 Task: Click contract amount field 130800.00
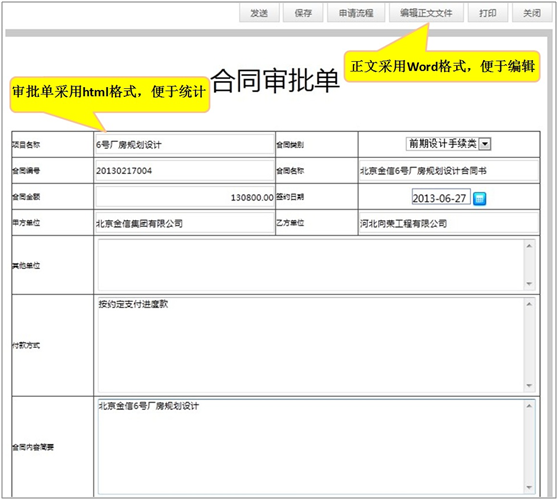point(184,197)
